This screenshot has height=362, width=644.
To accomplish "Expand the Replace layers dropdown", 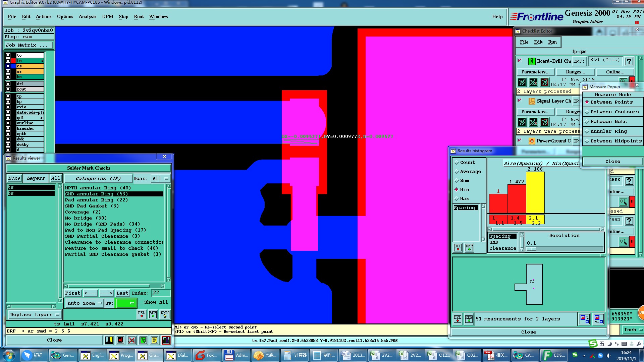I will [34, 315].
